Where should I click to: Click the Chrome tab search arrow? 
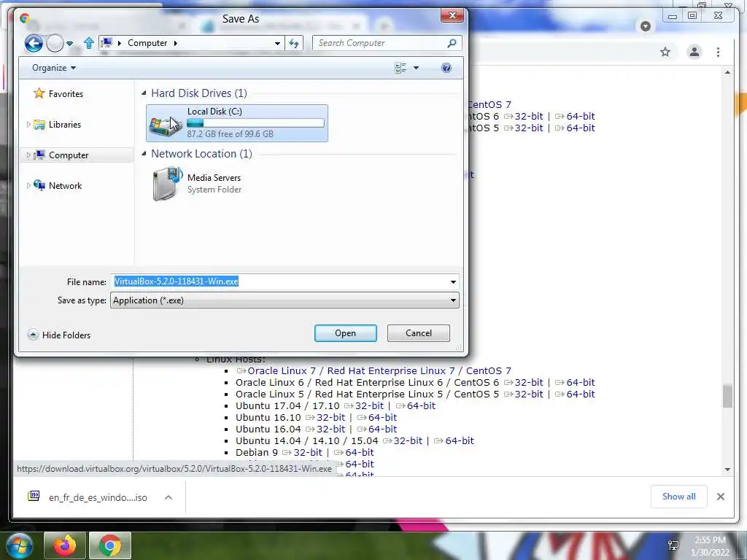[x=646, y=26]
